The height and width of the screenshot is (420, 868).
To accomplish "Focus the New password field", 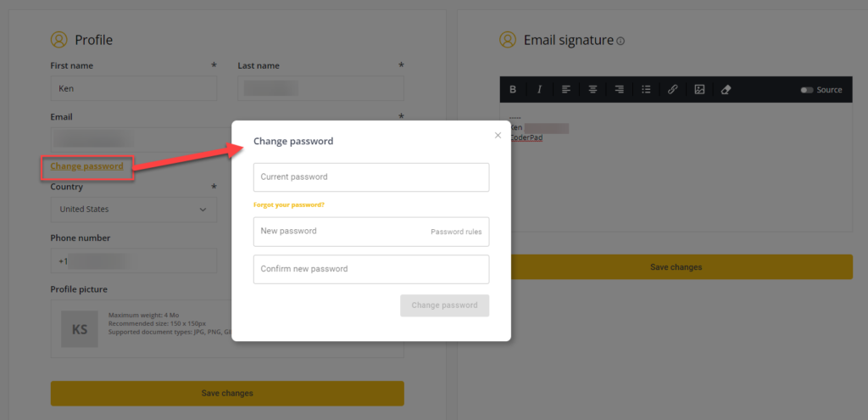I will tap(339, 232).
